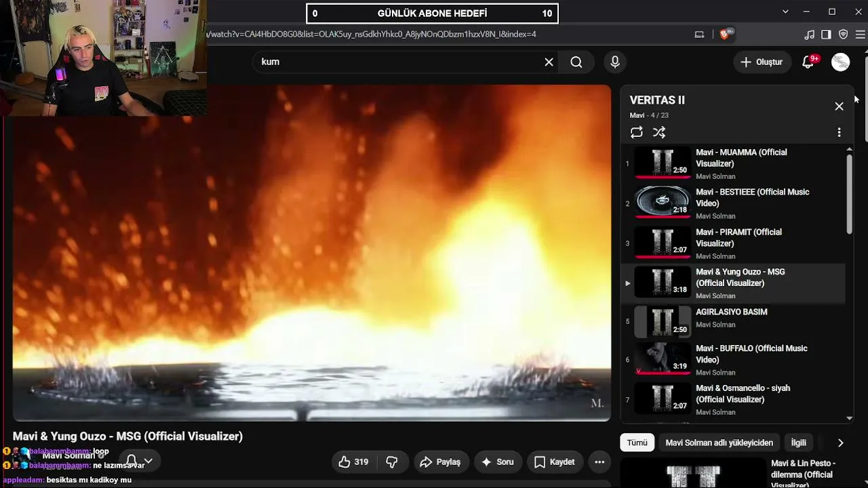The height and width of the screenshot is (488, 868).
Task: Like the video with thumbs up
Action: click(x=353, y=462)
